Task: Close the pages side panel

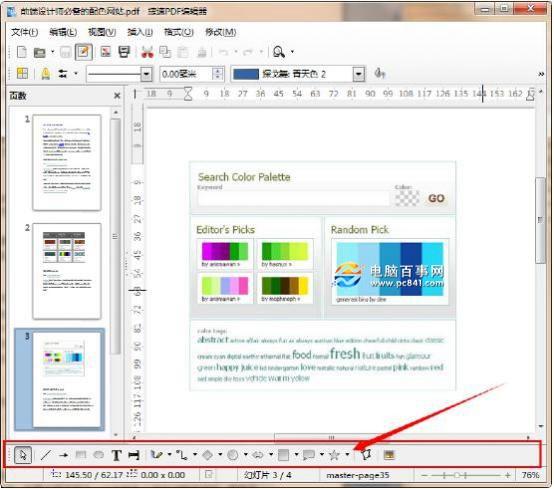Action: point(117,95)
